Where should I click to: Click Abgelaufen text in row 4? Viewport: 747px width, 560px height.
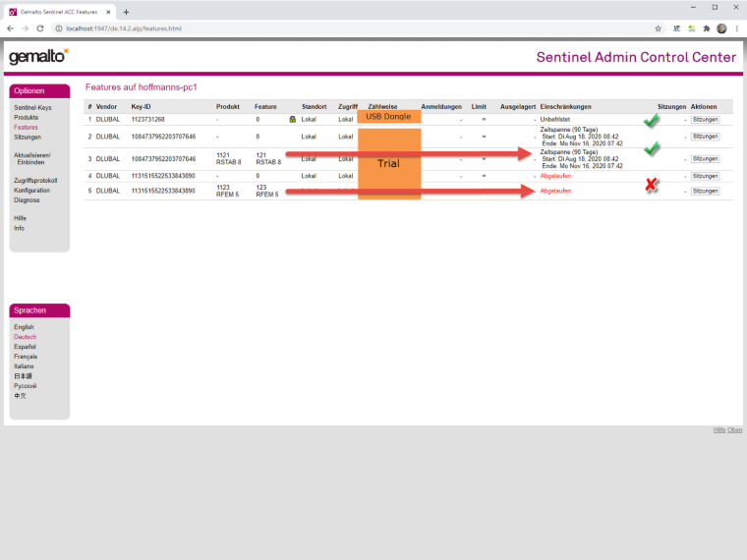555,176
